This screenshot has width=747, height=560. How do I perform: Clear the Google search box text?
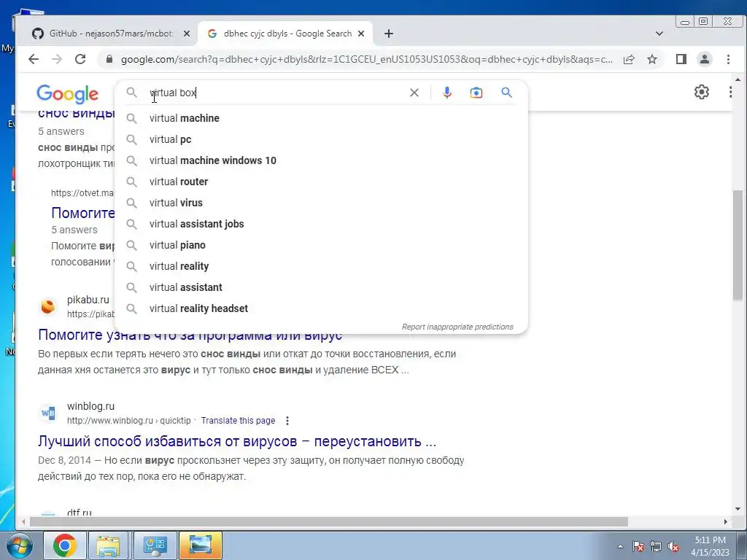[x=414, y=93]
